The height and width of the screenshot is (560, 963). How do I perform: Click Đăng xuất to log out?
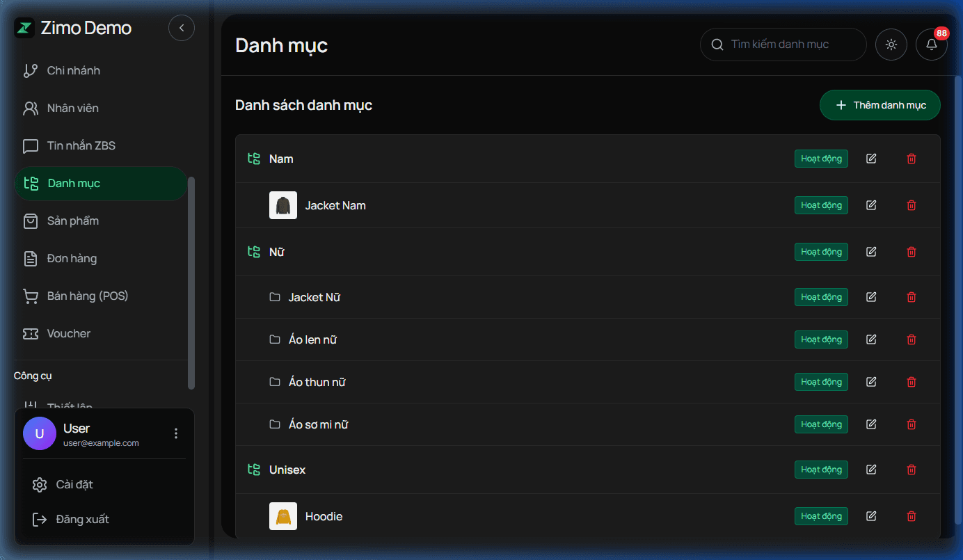82,520
